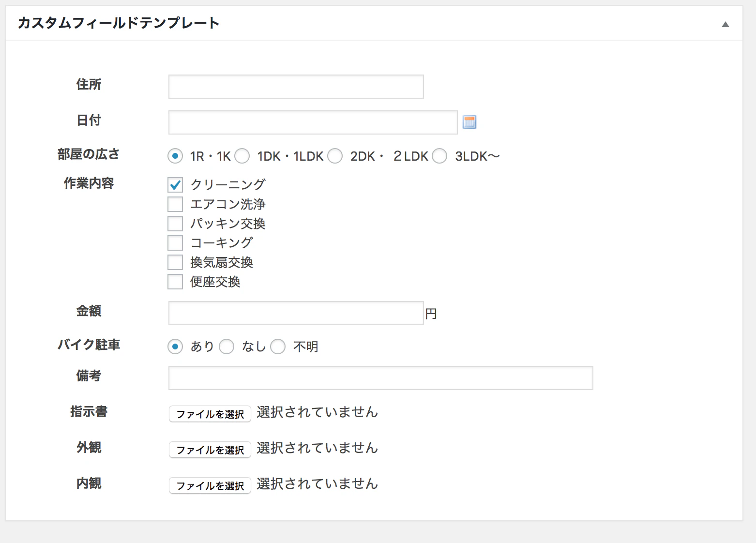Click the 内観 field label
Image resolution: width=756 pixels, height=543 pixels.
pos(89,483)
